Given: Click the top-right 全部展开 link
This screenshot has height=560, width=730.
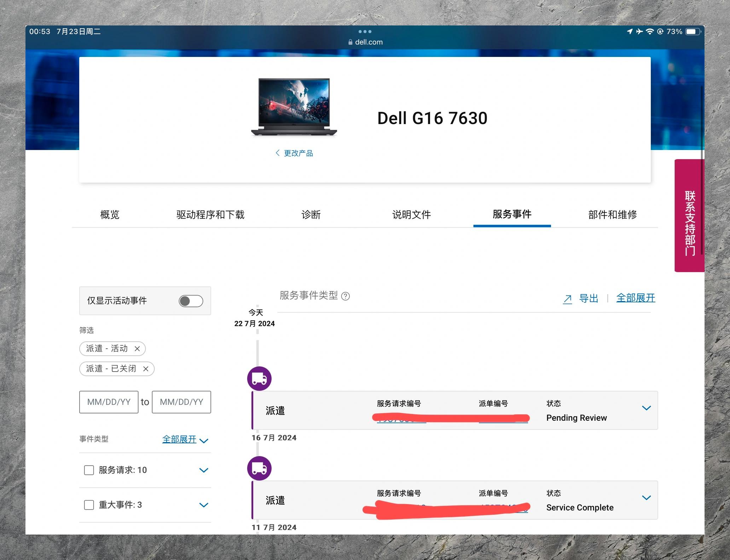Looking at the screenshot, I should point(636,298).
